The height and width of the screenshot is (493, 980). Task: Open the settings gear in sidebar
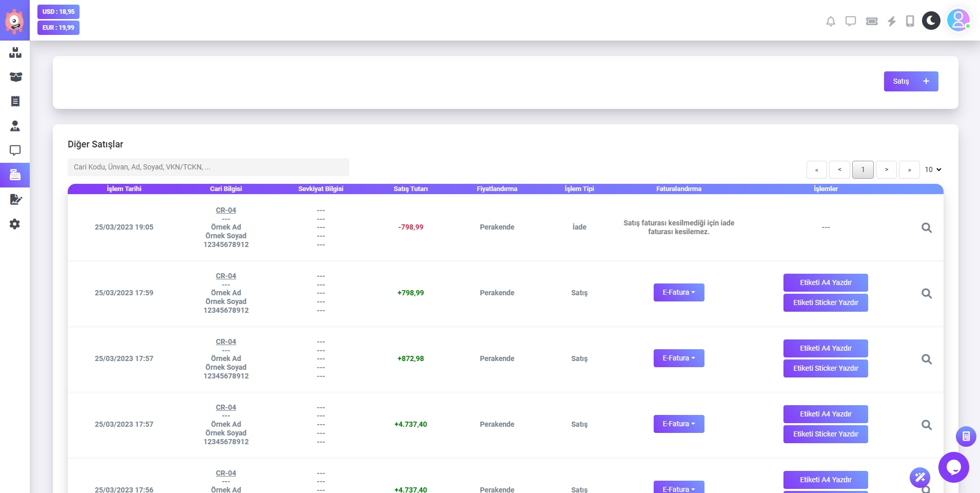pyautogui.click(x=15, y=224)
